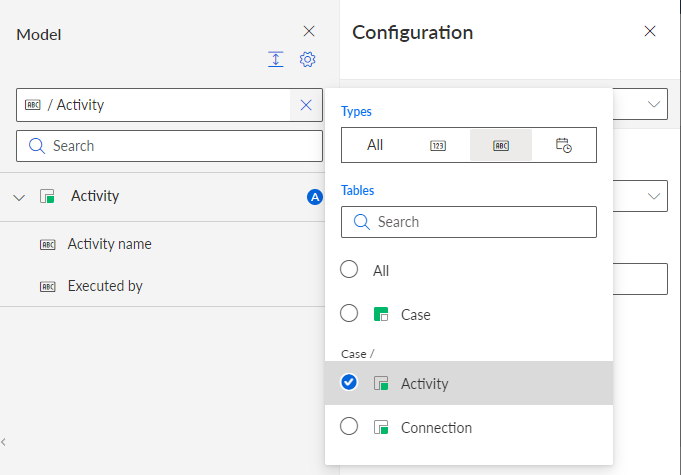Screen dimensions: 681x475
Task: Select the 'All' tables radio button
Action: pyautogui.click(x=349, y=269)
